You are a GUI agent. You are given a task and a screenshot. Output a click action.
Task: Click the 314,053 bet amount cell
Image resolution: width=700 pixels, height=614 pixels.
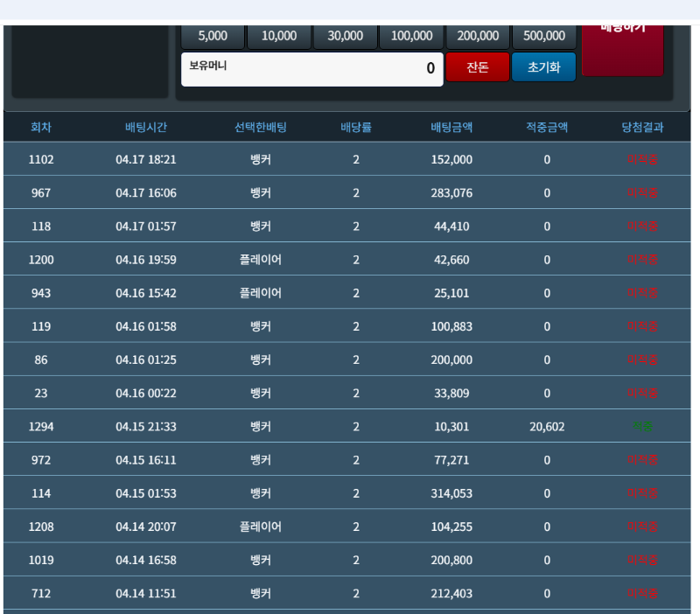tap(452, 493)
